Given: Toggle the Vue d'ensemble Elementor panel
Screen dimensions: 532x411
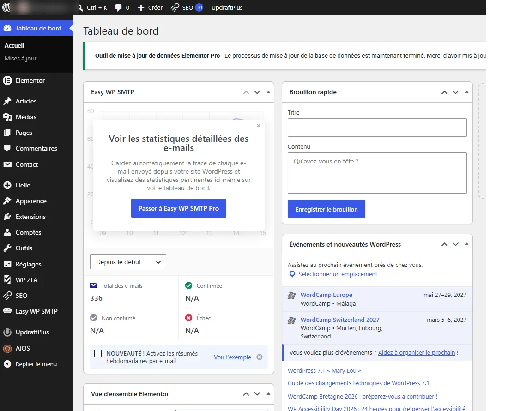Looking at the screenshot, I should (x=268, y=394).
